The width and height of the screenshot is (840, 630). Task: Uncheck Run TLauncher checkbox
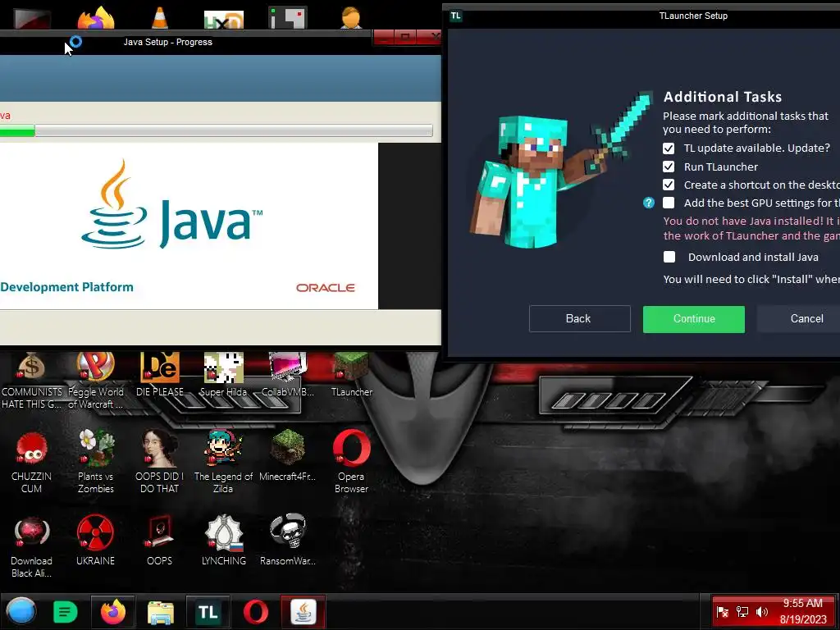[669, 167]
